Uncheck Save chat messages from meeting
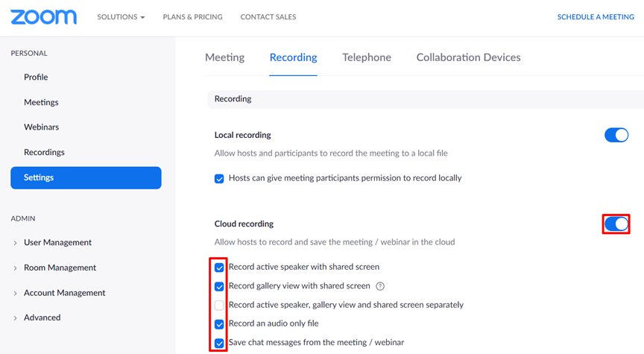Viewport: 644px width, 354px height. coord(219,343)
